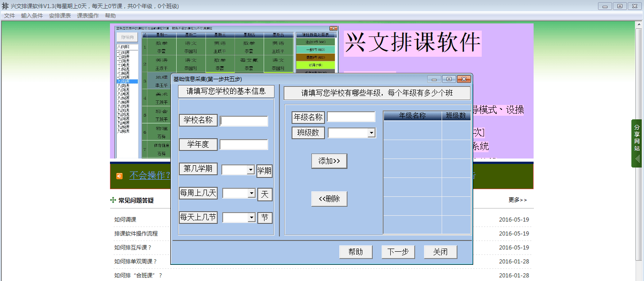This screenshot has width=644, height=281.
Task: Click the 常见问题答疑 heading icon
Action: [x=113, y=200]
